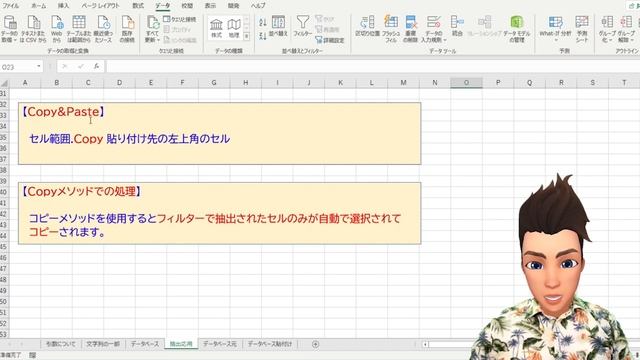640x360 pixels.
Task: Click the 既存の接続 (Existing Connections) icon
Action: click(127, 29)
